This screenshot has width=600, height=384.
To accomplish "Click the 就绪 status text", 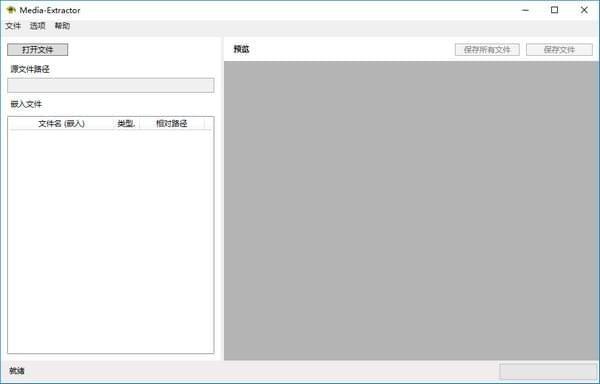I will click(x=17, y=371).
